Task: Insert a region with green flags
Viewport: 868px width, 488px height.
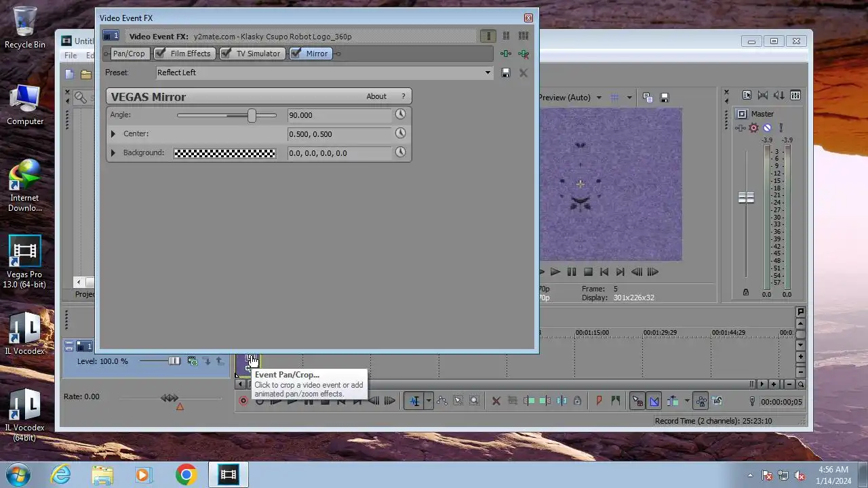Action: tap(615, 401)
